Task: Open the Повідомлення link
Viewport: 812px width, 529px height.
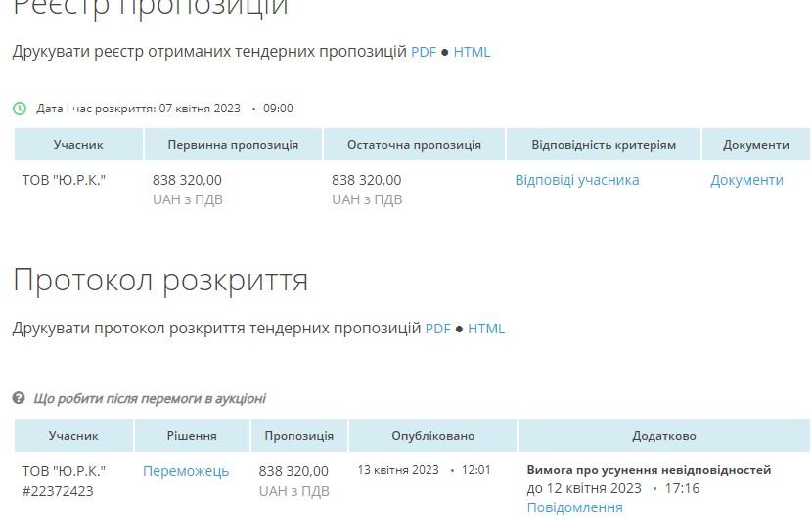Action: pyautogui.click(x=574, y=507)
